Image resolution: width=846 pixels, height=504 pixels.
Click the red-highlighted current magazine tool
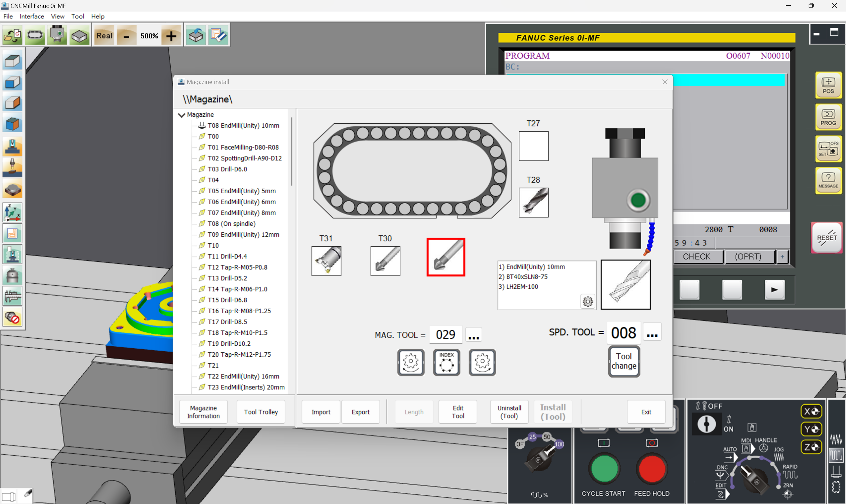(x=446, y=257)
